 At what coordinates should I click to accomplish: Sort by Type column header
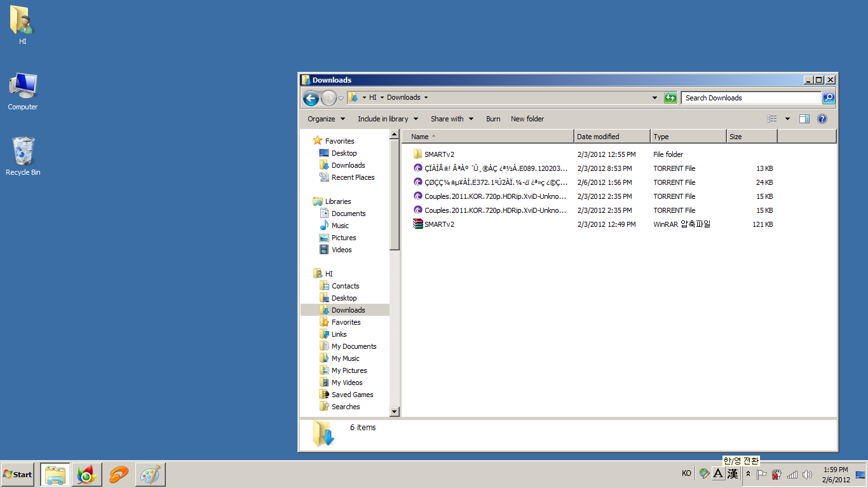(688, 137)
